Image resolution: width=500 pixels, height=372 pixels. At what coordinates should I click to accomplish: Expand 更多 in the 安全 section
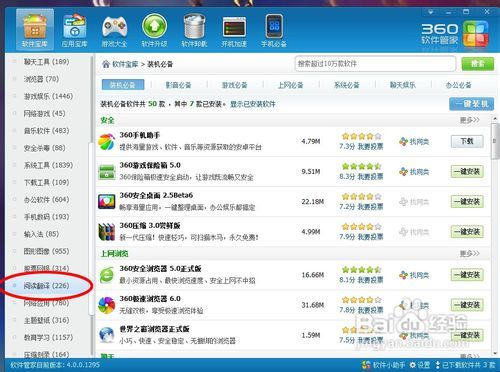470,120
